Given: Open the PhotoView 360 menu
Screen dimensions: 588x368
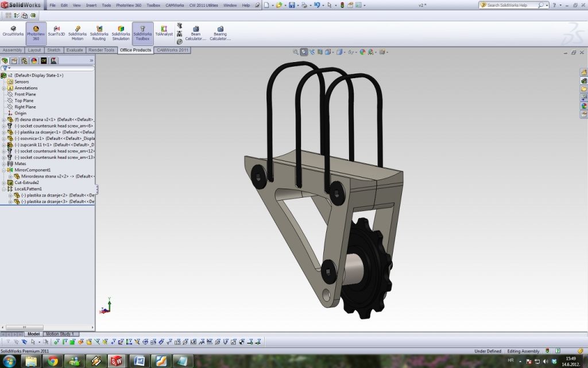Looking at the screenshot, I should click(129, 5).
